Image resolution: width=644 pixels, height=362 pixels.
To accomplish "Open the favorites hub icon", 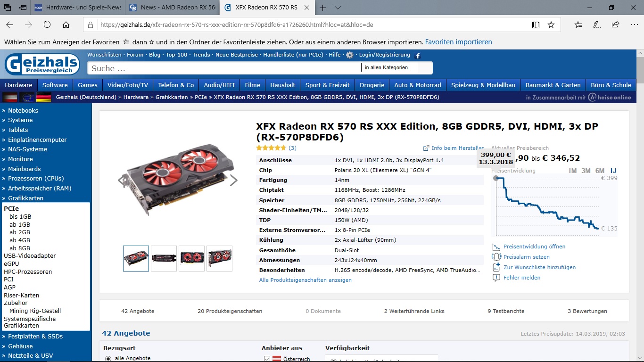I will [578, 25].
